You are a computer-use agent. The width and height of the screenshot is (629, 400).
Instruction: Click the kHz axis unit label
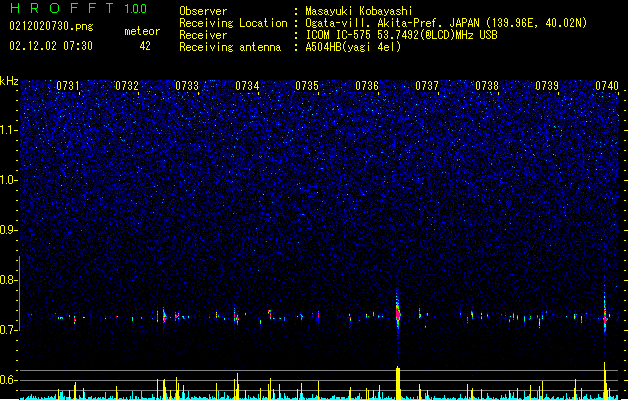click(x=9, y=81)
